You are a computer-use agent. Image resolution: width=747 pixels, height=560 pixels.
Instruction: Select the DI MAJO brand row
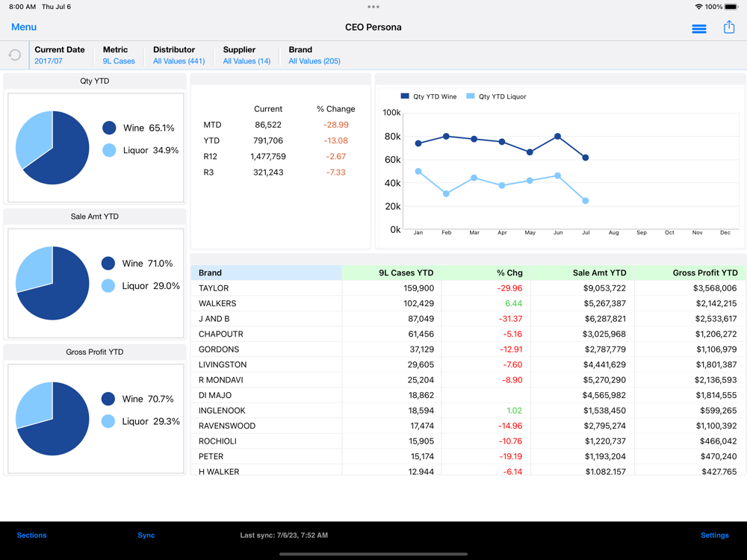[468, 395]
